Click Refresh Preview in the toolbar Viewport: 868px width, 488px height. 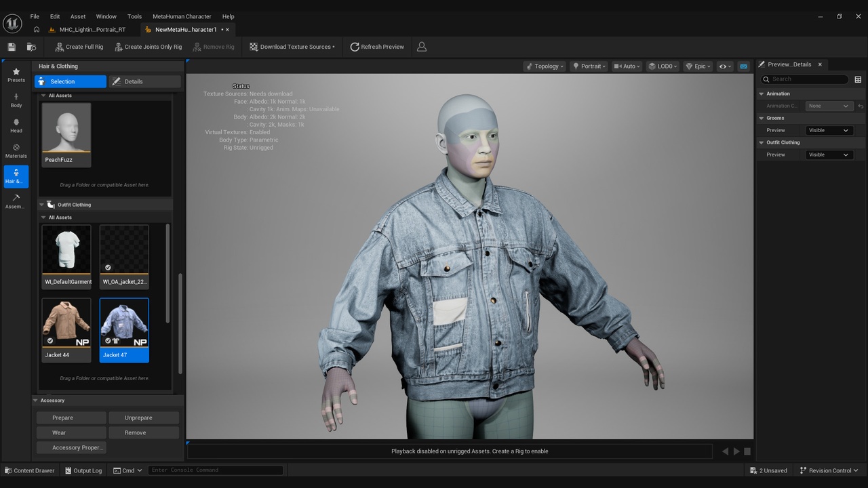point(377,47)
